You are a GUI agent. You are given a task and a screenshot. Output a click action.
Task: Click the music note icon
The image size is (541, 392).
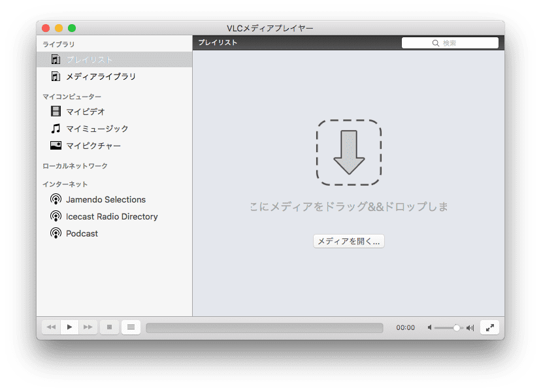[x=56, y=128]
